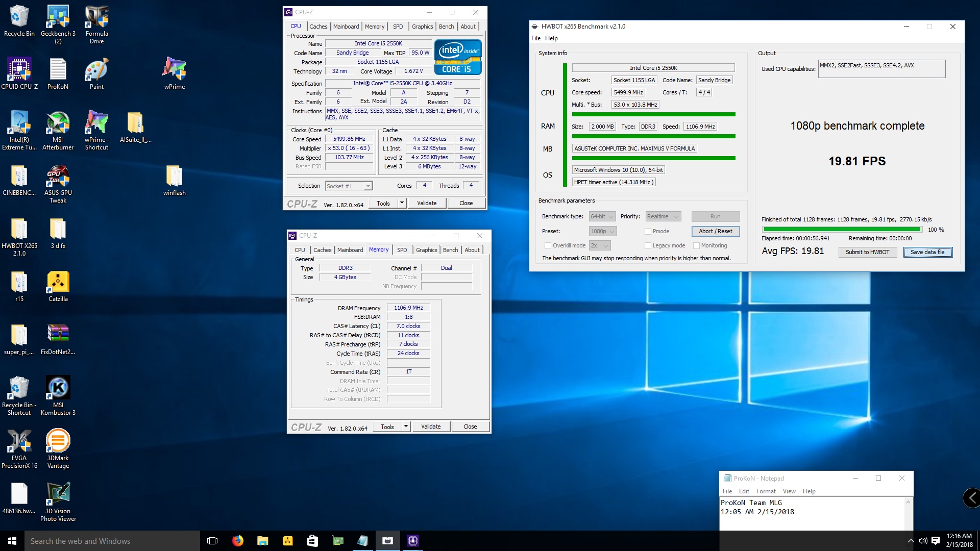
Task: Open wPrime - Shortcut desktop icon
Action: pyautogui.click(x=96, y=131)
